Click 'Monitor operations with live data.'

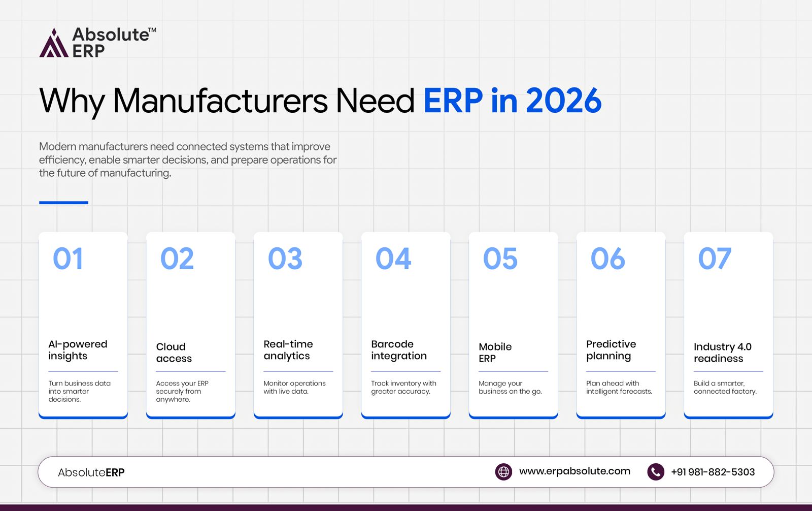[294, 387]
